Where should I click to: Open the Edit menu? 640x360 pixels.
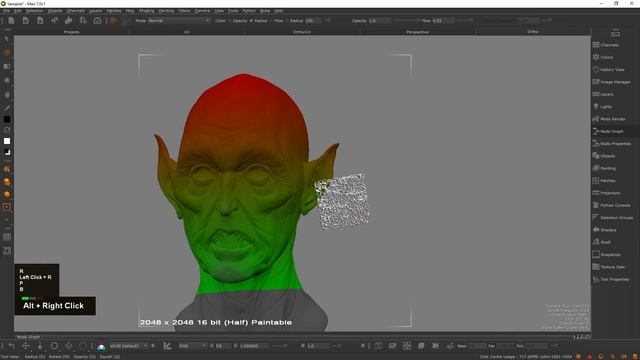tap(18, 11)
